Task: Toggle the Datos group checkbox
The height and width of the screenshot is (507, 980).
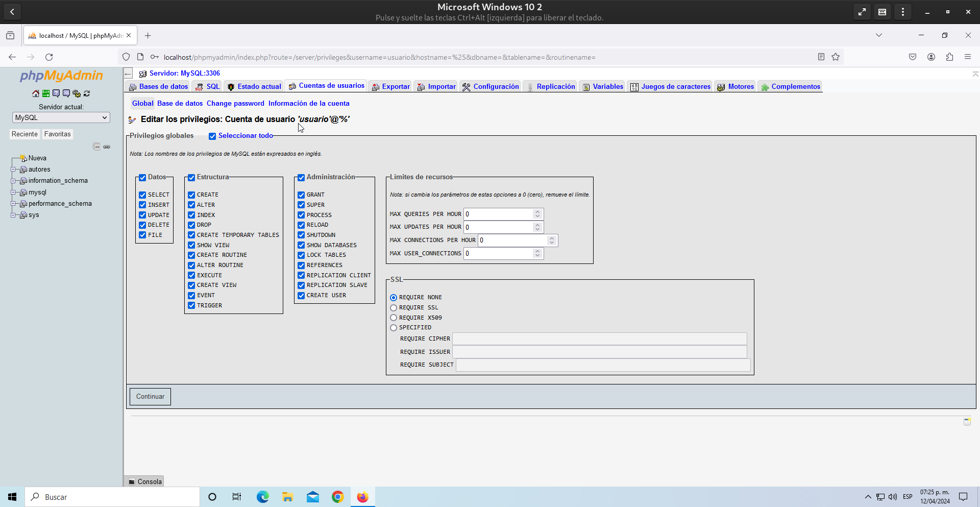Action: coord(142,178)
